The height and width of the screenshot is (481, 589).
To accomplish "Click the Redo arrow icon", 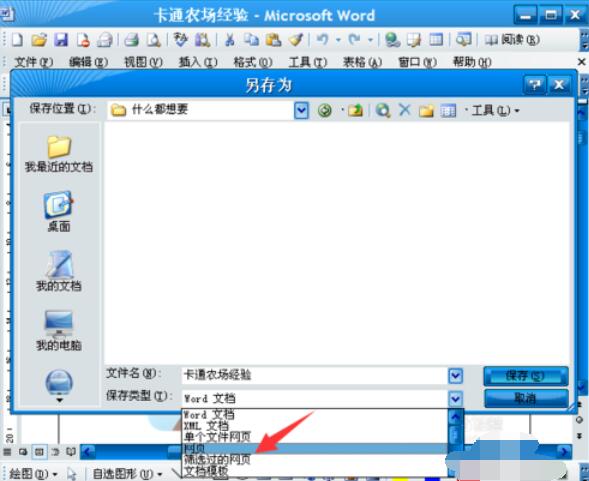I will click(x=354, y=39).
